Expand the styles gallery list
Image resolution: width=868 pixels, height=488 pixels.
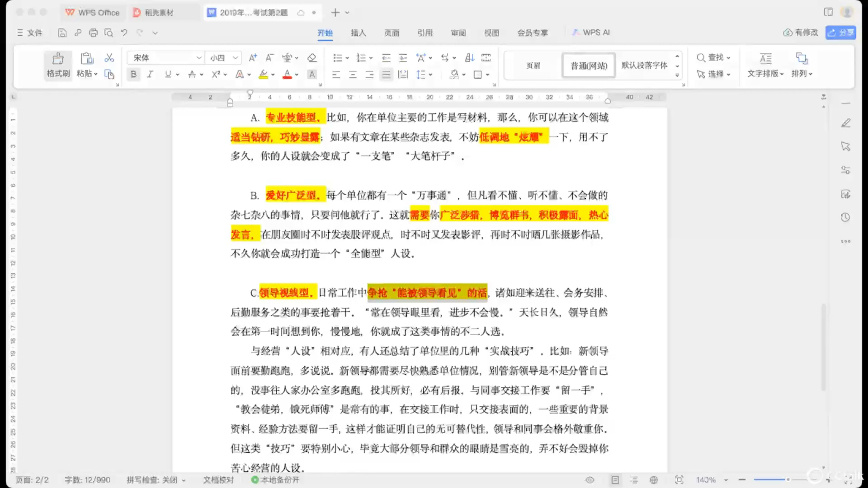point(677,75)
